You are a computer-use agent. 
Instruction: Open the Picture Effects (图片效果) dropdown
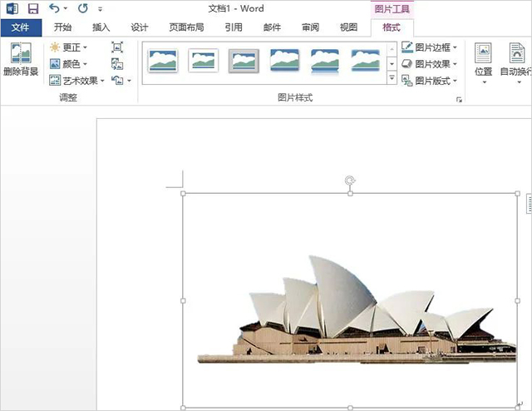point(429,64)
